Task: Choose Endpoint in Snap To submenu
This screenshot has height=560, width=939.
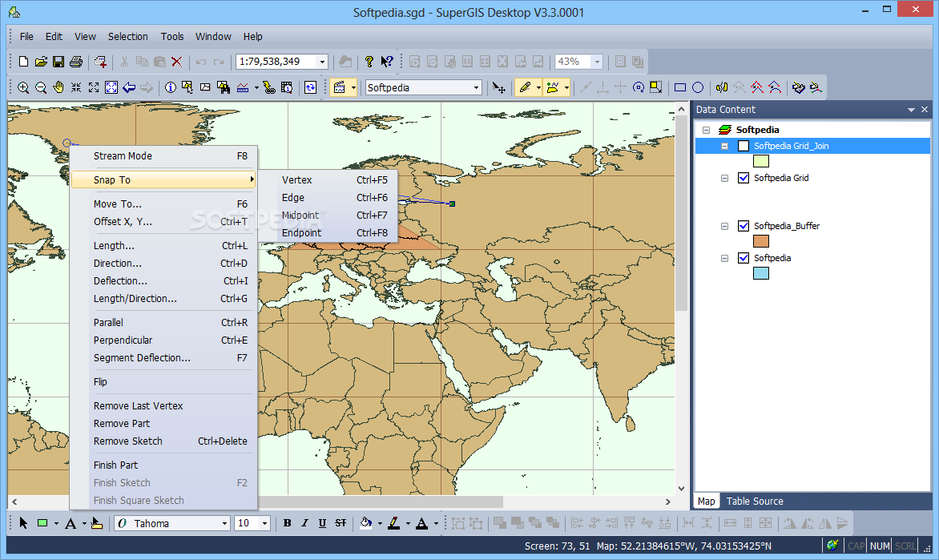Action: (328, 233)
